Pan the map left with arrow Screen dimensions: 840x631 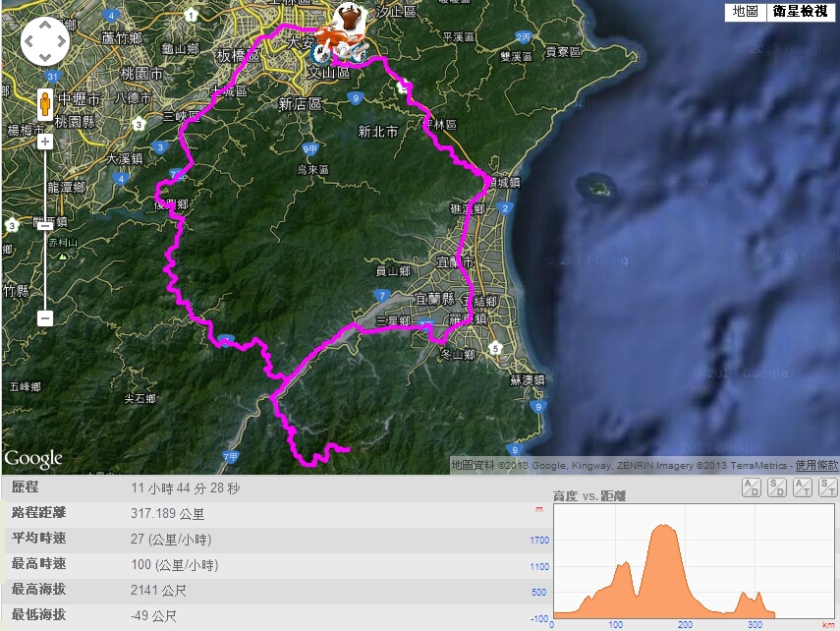click(x=28, y=41)
